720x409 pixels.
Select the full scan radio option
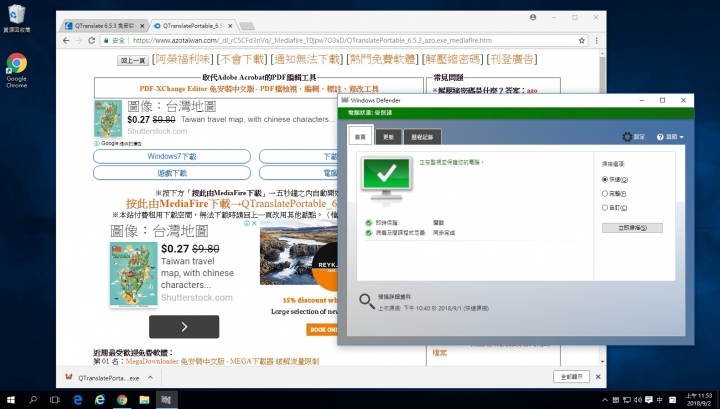[605, 194]
